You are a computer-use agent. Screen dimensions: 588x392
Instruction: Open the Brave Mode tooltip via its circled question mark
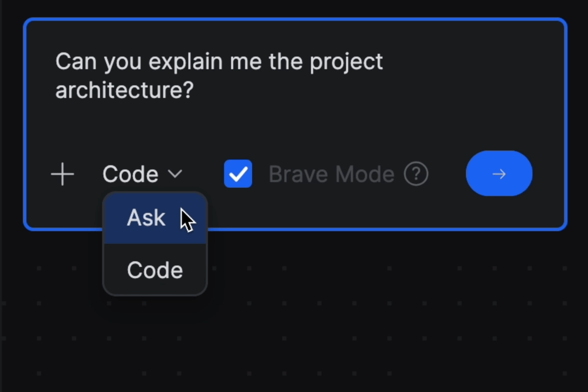coord(416,173)
